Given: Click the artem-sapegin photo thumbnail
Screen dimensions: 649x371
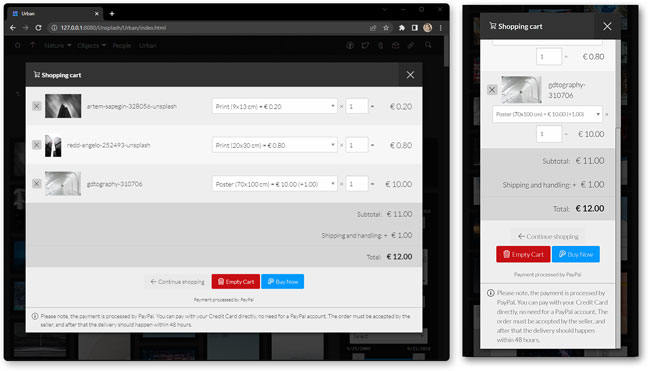Looking at the screenshot, I should (63, 106).
